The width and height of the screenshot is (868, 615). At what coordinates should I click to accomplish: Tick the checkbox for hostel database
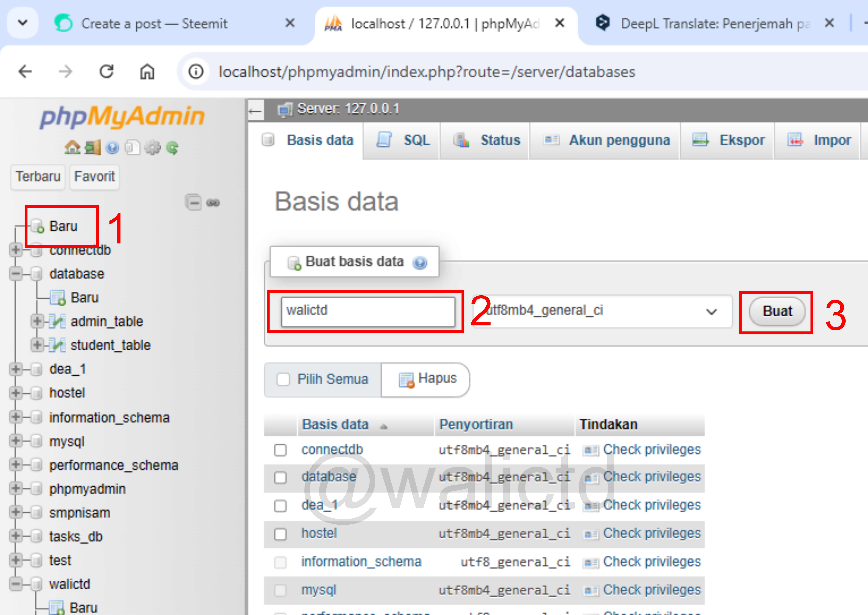pos(280,534)
